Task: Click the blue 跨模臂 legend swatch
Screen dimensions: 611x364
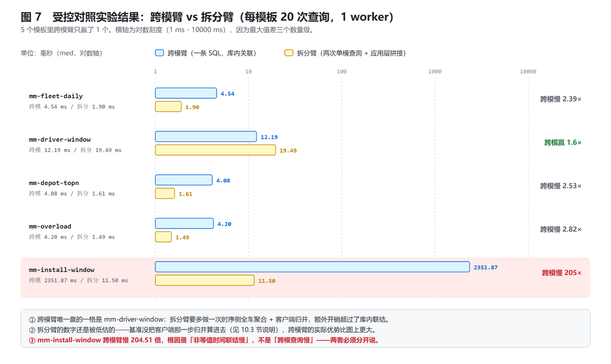Action: pyautogui.click(x=159, y=53)
